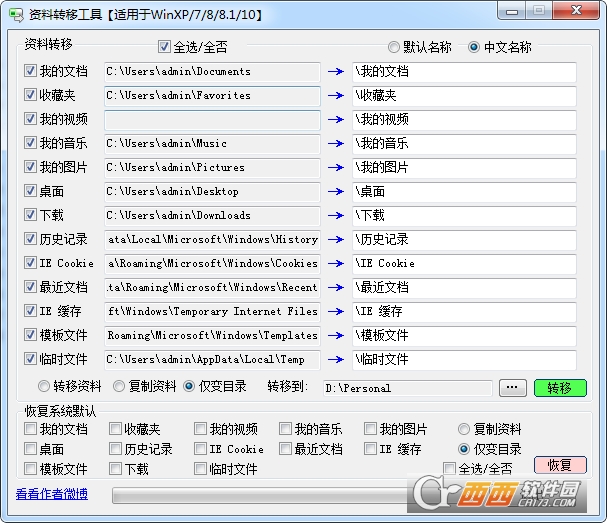Select the 默认名称 radio option
The image size is (607, 523).
click(x=394, y=47)
